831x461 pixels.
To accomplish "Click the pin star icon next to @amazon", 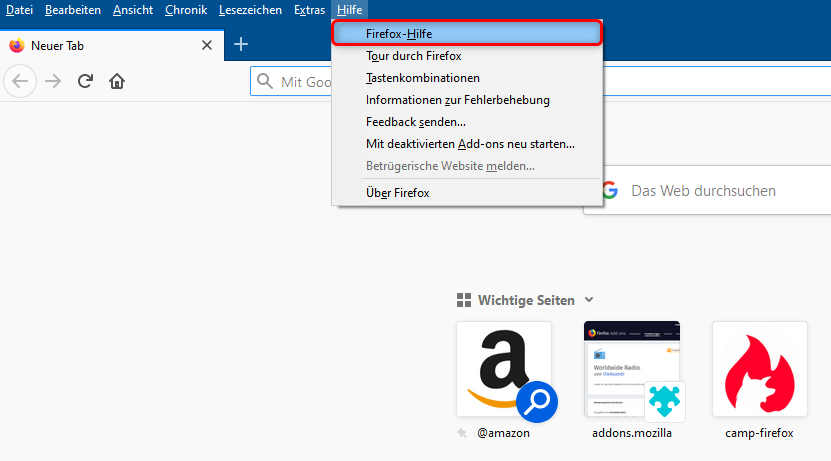I will click(x=462, y=433).
